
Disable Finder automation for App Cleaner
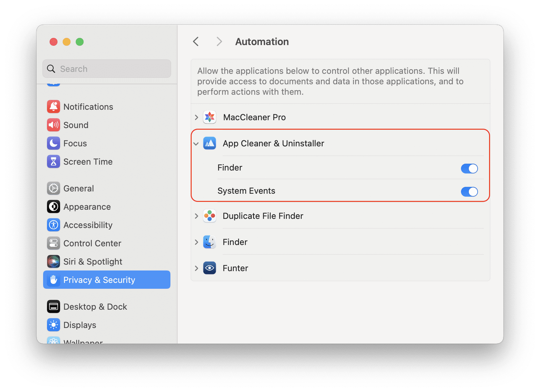pos(469,169)
